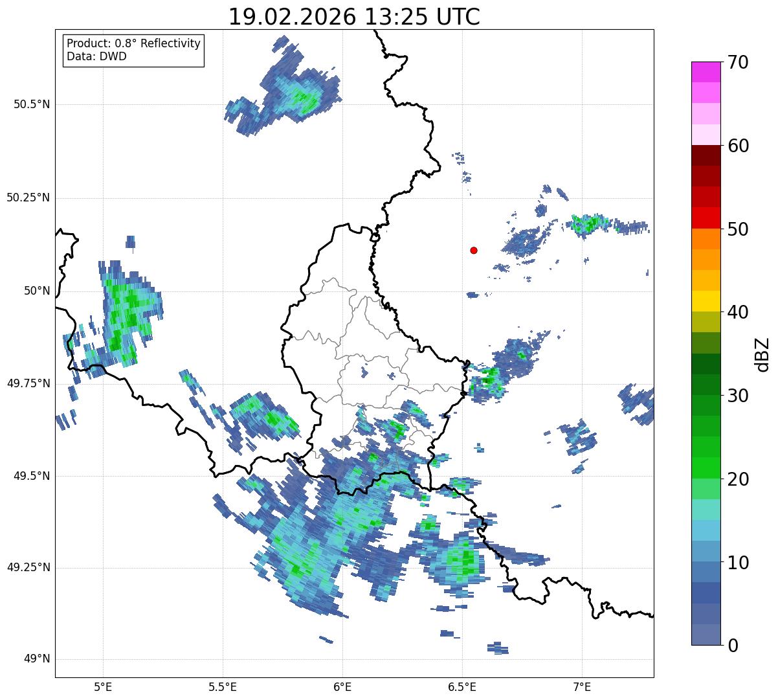Click the title '19.02.2026 13:25 UTC'

tap(354, 17)
